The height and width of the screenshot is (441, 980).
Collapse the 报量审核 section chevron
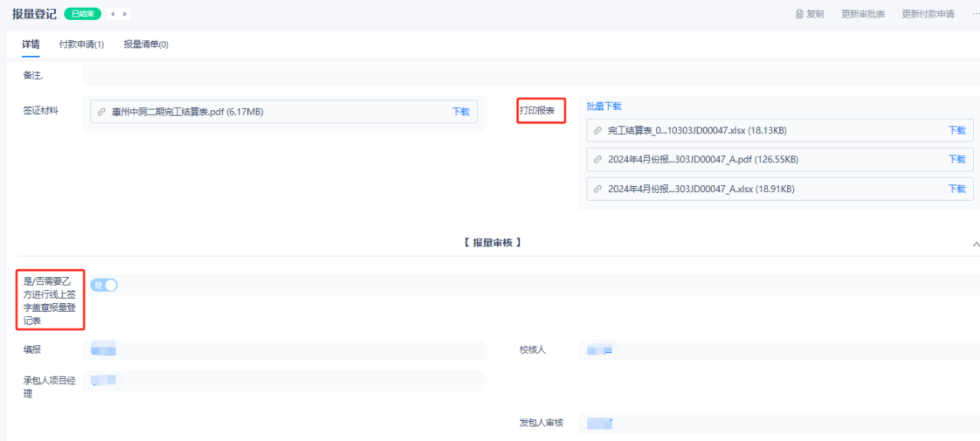pyautogui.click(x=975, y=244)
